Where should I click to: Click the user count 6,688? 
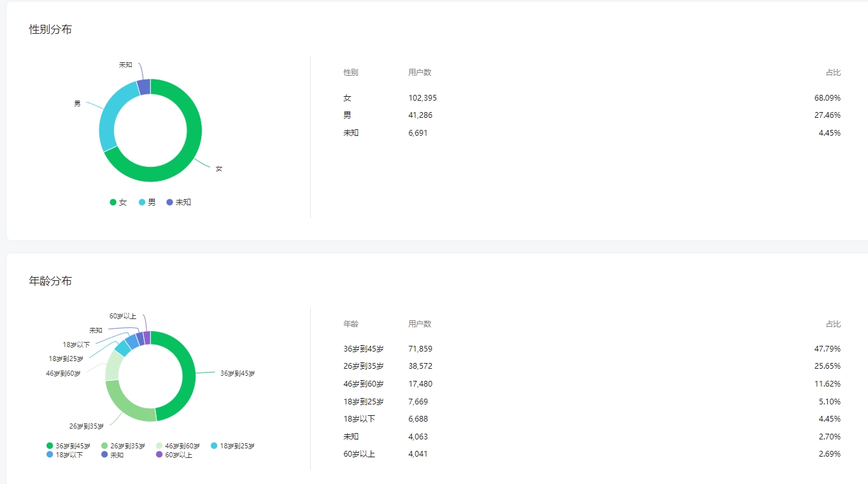[x=418, y=419]
